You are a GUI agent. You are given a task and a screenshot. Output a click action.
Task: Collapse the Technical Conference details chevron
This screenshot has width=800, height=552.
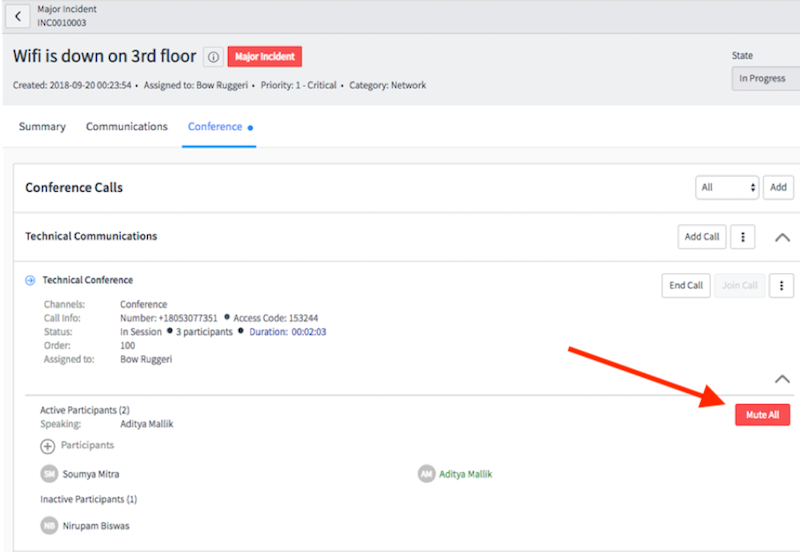pyautogui.click(x=782, y=379)
